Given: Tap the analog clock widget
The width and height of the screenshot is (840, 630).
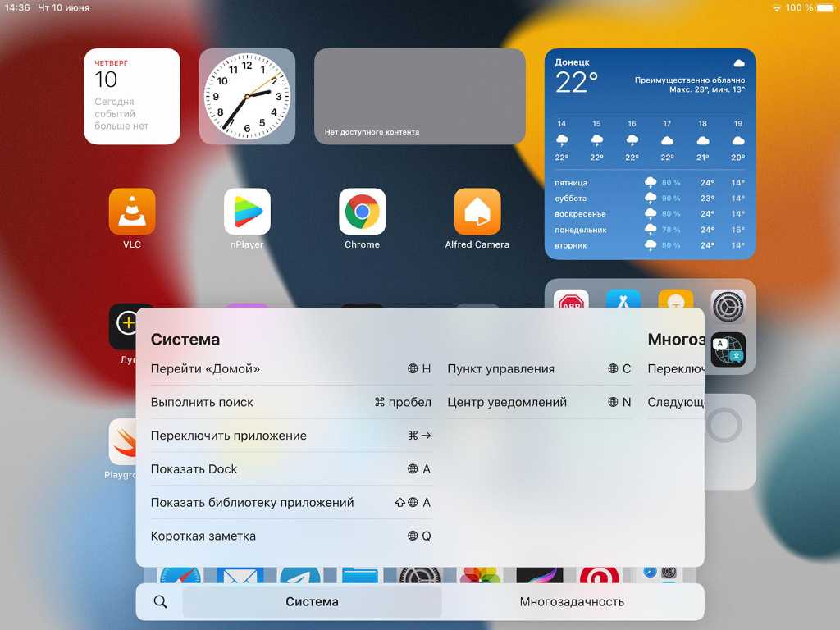Looking at the screenshot, I should tap(247, 97).
